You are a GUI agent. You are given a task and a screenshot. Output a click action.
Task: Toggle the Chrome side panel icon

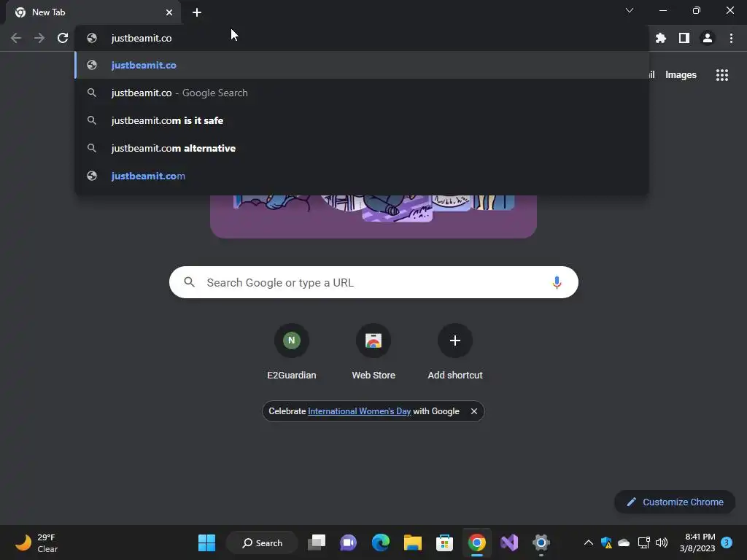(x=684, y=38)
